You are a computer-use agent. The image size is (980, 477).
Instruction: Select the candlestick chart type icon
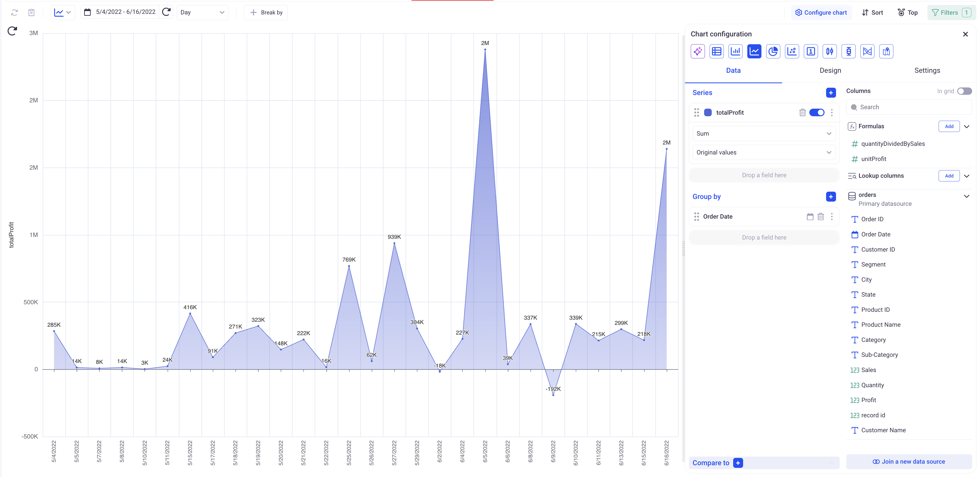(x=830, y=51)
